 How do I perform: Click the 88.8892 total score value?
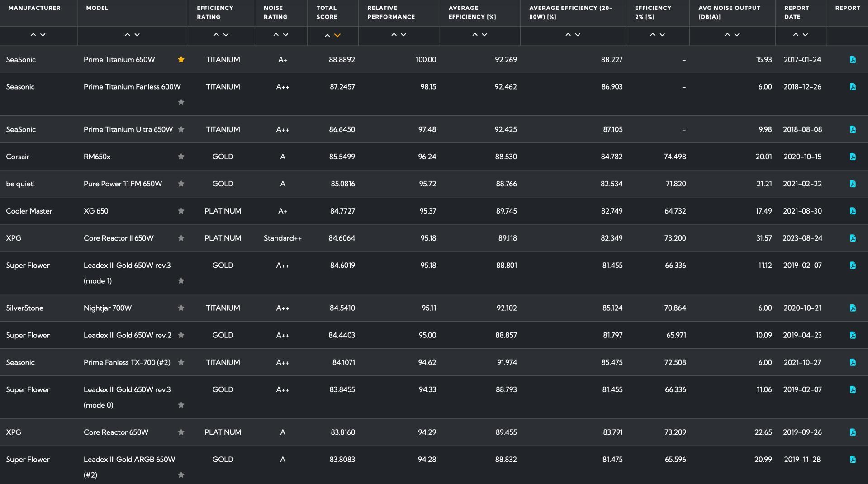pos(342,60)
